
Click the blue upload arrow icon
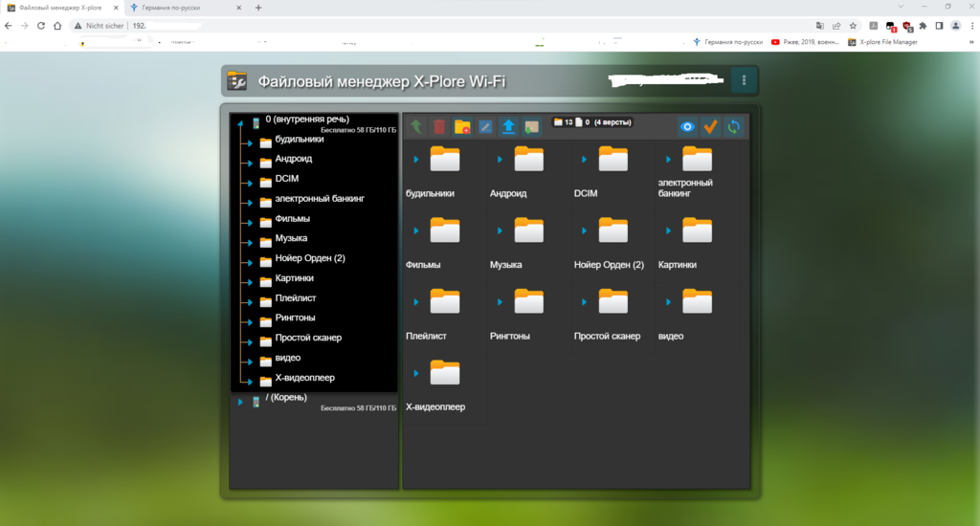coord(509,127)
